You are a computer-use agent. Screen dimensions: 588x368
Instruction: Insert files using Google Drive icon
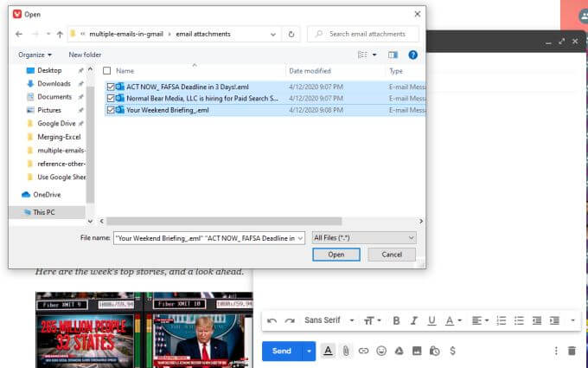(399, 351)
